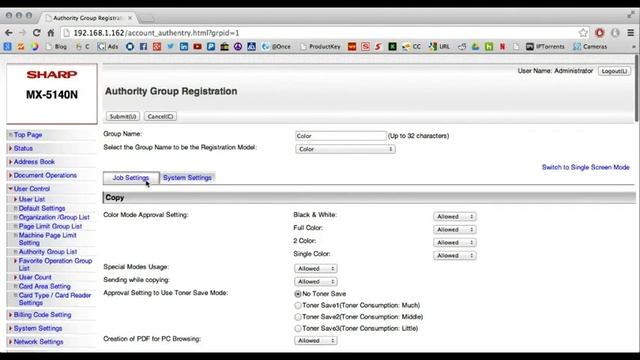Screen dimensions: 640x360
Task: Bookmark this page with the star icon
Action: coord(583,33)
